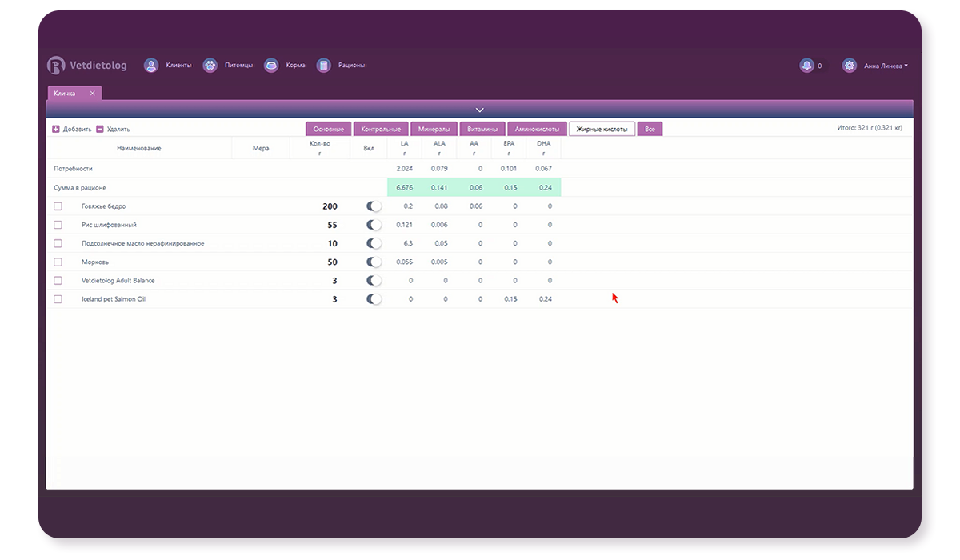Click the notifications bell icon

pos(806,66)
